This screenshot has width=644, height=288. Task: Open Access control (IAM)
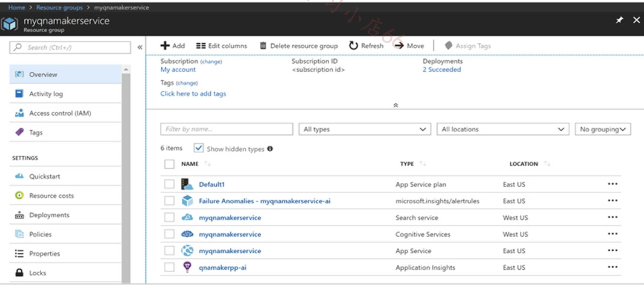pos(65,113)
